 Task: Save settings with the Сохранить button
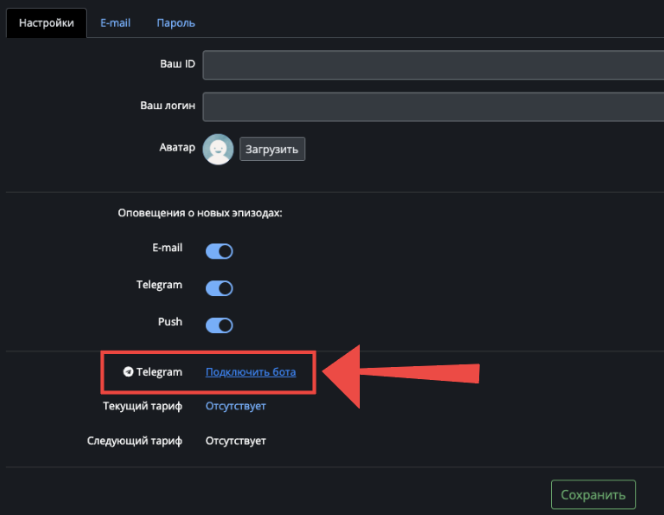coord(593,494)
